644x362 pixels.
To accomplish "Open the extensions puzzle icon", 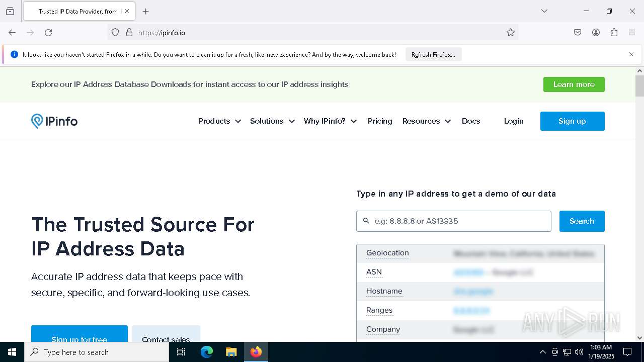I will [x=614, y=33].
